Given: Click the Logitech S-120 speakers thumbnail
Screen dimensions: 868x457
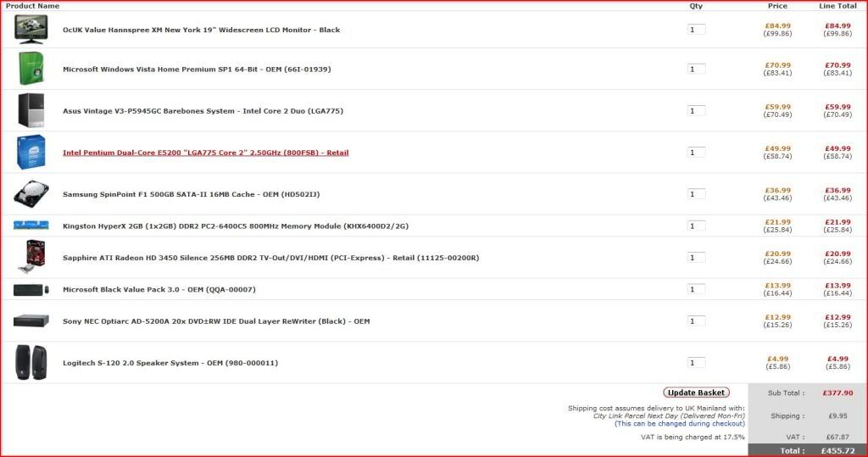Looking at the screenshot, I should tap(31, 362).
